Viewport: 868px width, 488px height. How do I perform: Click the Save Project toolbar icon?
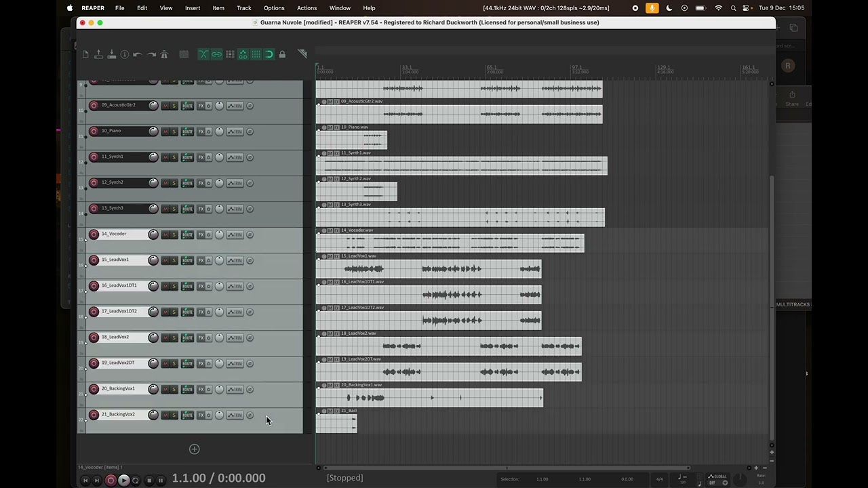[111, 54]
